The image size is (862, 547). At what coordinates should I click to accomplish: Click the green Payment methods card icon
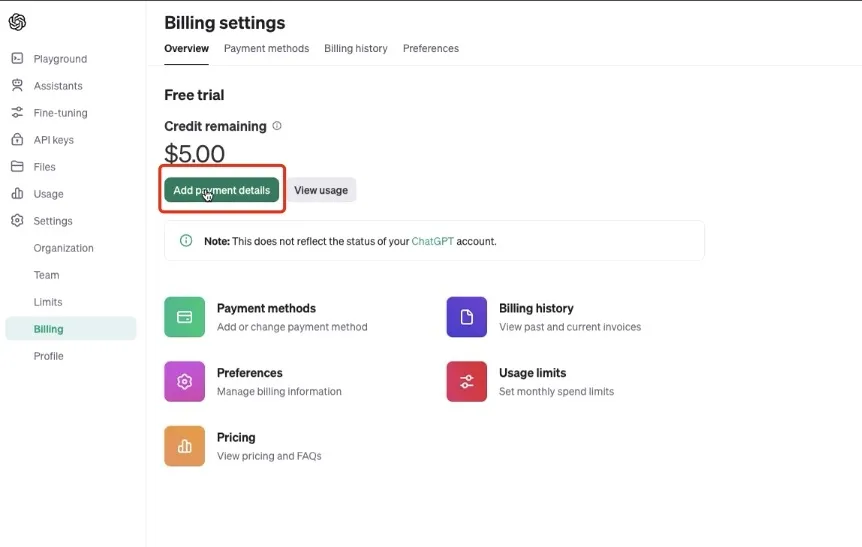pyautogui.click(x=184, y=317)
